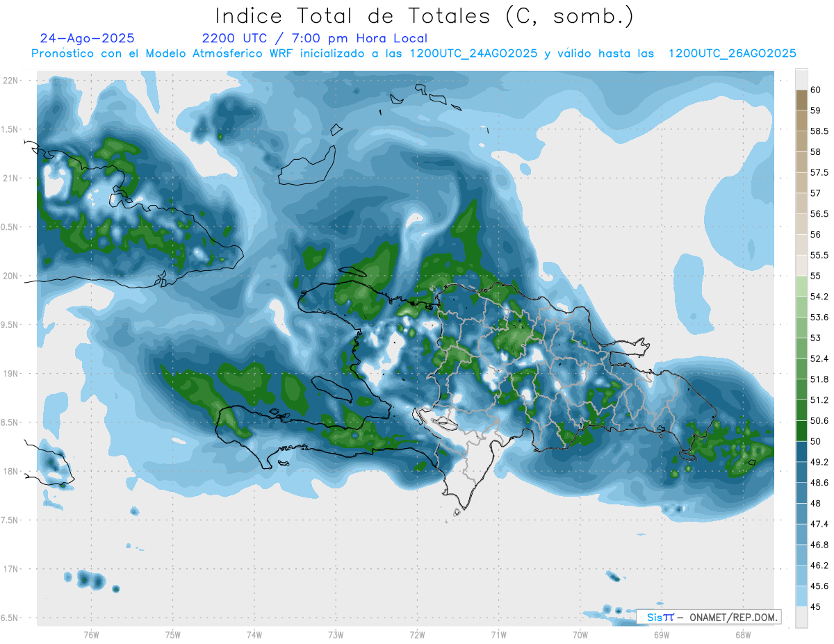Click the date text "24-Ago-2025"
Image resolution: width=834 pixels, height=644 pixels.
(x=88, y=38)
